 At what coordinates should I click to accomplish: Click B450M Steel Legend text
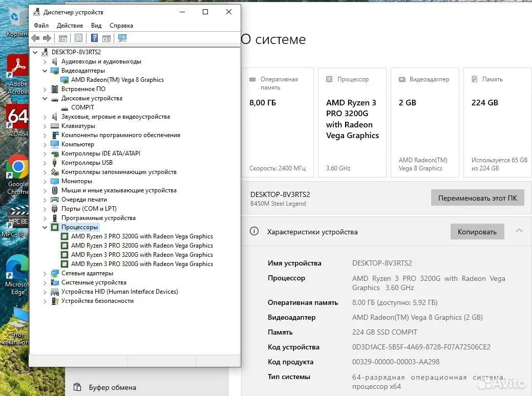278,204
